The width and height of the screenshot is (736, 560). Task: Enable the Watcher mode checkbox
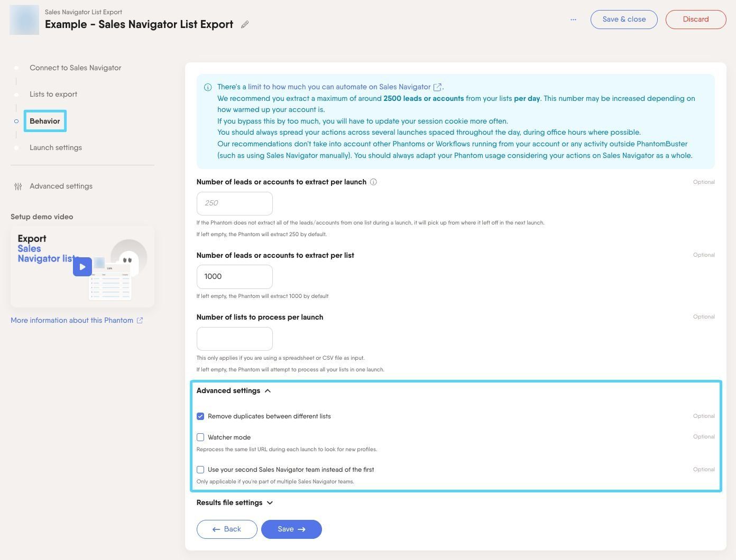(200, 437)
